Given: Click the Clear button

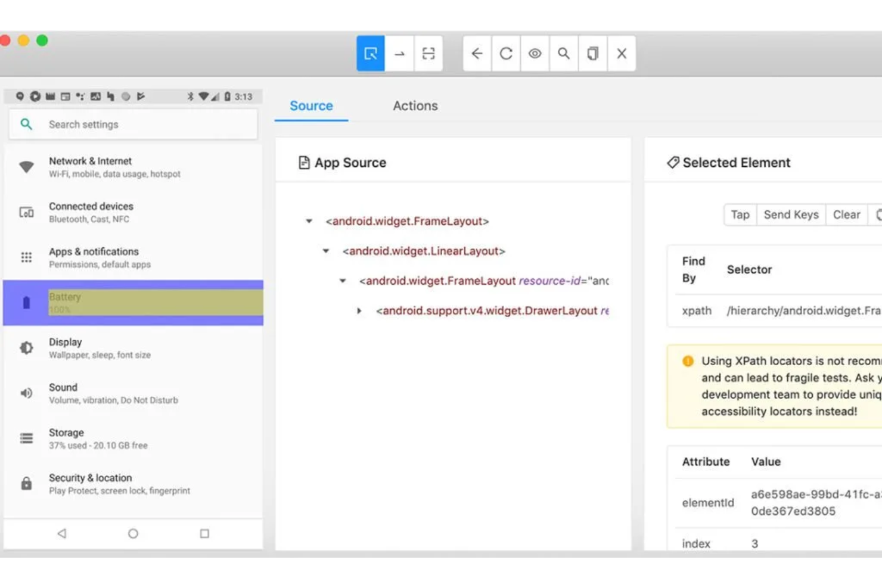Looking at the screenshot, I should tap(846, 214).
